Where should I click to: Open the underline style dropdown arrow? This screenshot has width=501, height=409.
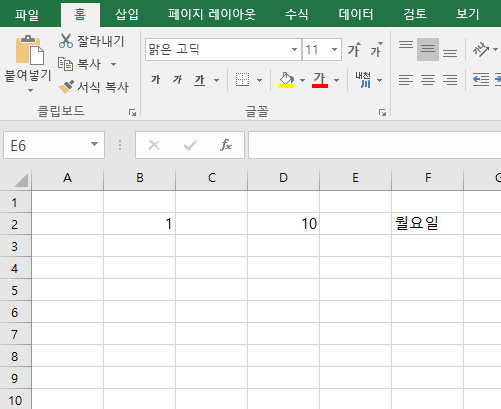click(x=216, y=80)
